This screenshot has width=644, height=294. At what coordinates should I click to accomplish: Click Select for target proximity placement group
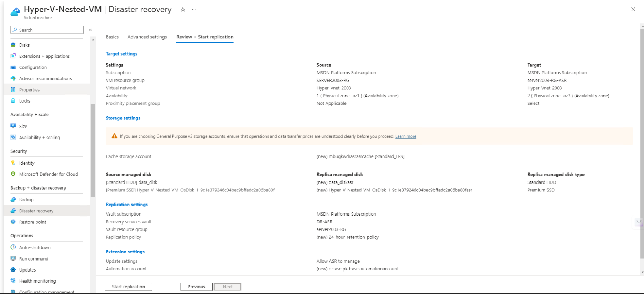tap(533, 103)
